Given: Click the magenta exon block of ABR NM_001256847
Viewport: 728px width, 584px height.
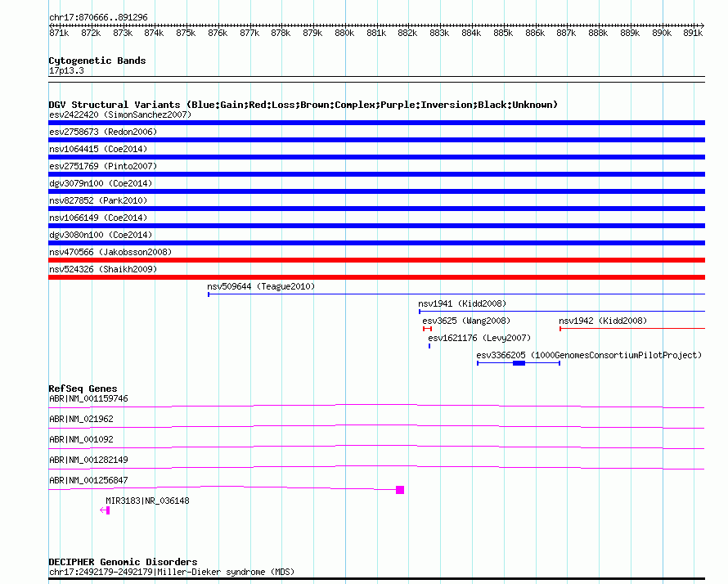Looking at the screenshot, I should click(400, 490).
